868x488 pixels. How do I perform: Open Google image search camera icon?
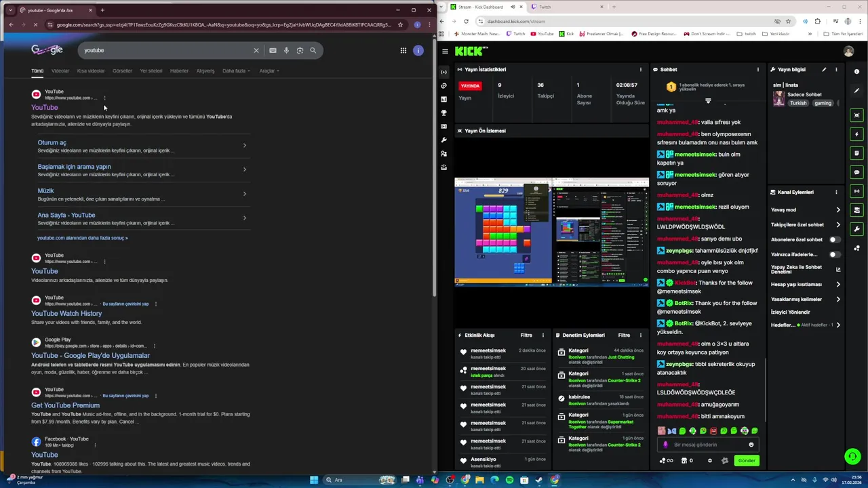pos(300,50)
